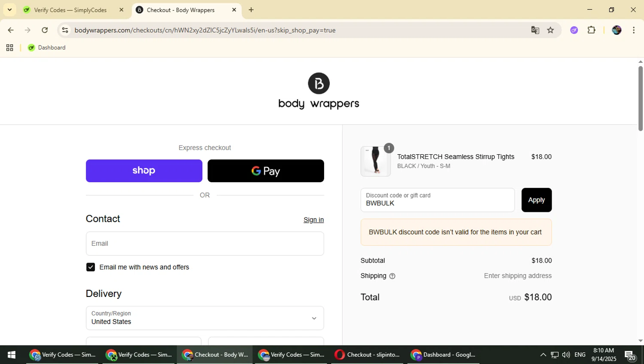Click the page vertical scrollbar
The image size is (644, 364).
pyautogui.click(x=640, y=98)
